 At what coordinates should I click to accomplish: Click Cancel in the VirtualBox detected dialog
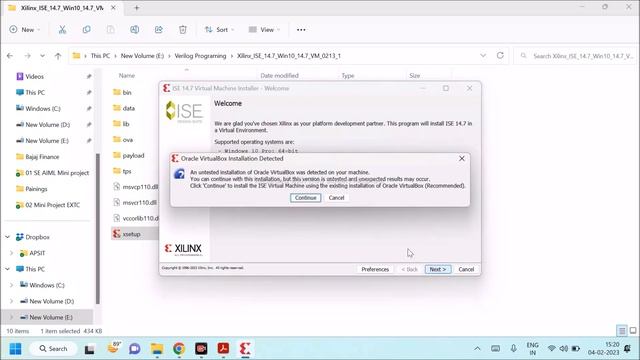pos(336,198)
